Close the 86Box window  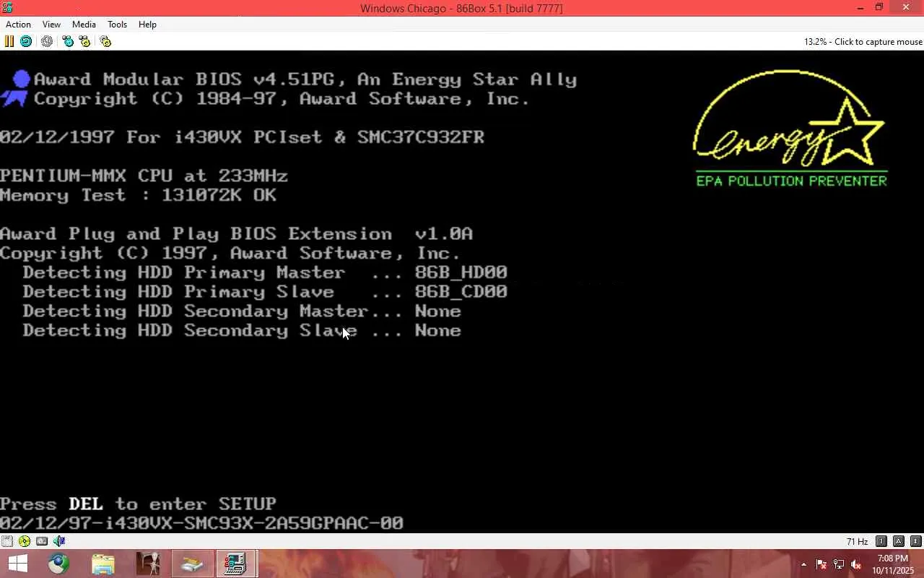point(907,8)
